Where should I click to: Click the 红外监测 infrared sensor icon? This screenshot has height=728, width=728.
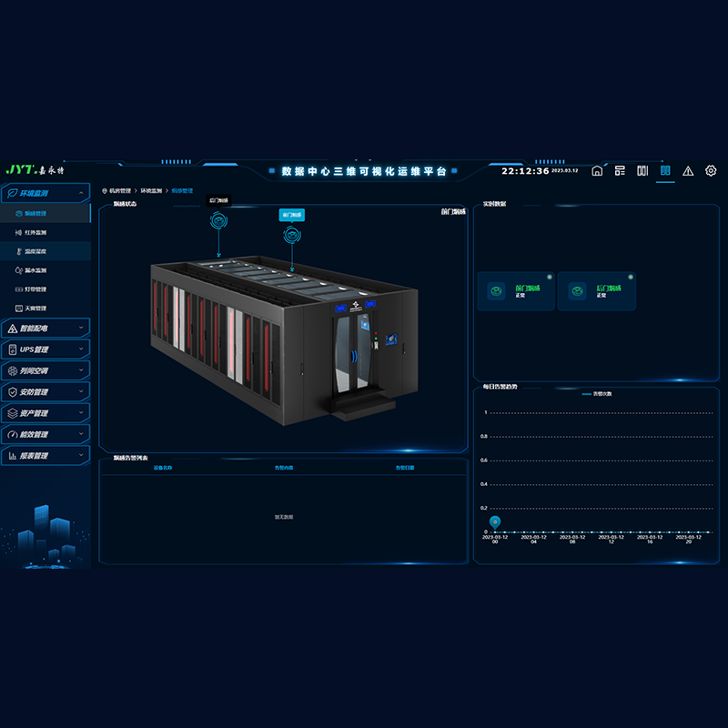18,233
